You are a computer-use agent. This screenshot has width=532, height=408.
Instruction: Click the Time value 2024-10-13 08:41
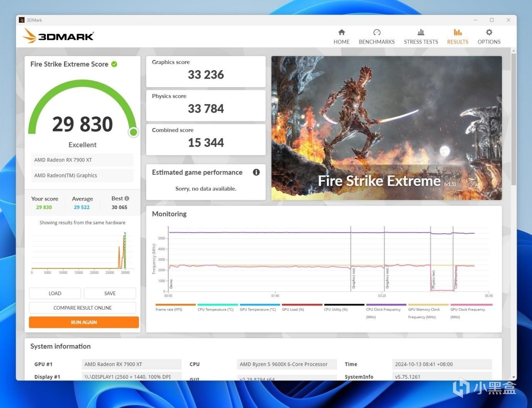(442, 364)
